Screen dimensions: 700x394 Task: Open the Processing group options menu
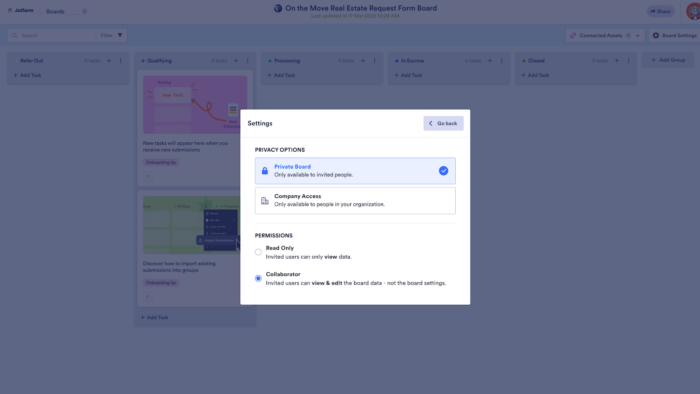[x=375, y=61]
